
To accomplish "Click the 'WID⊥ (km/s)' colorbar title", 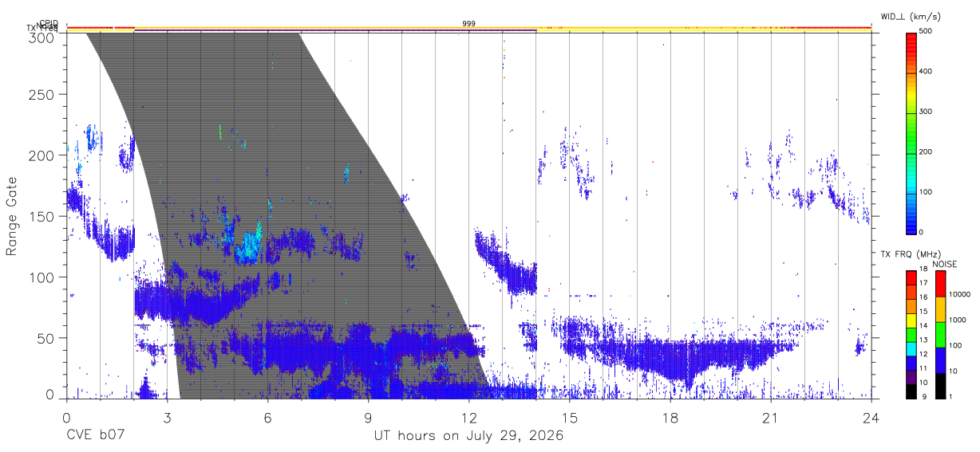I will coord(911,16).
